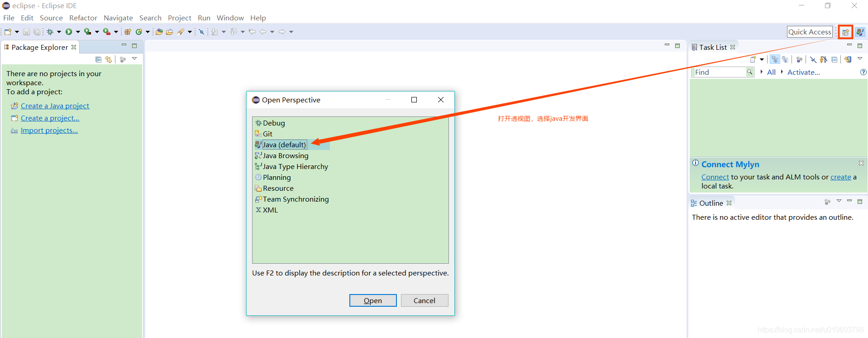Select Java Type Hierarchy perspective
The width and height of the screenshot is (868, 338).
295,166
